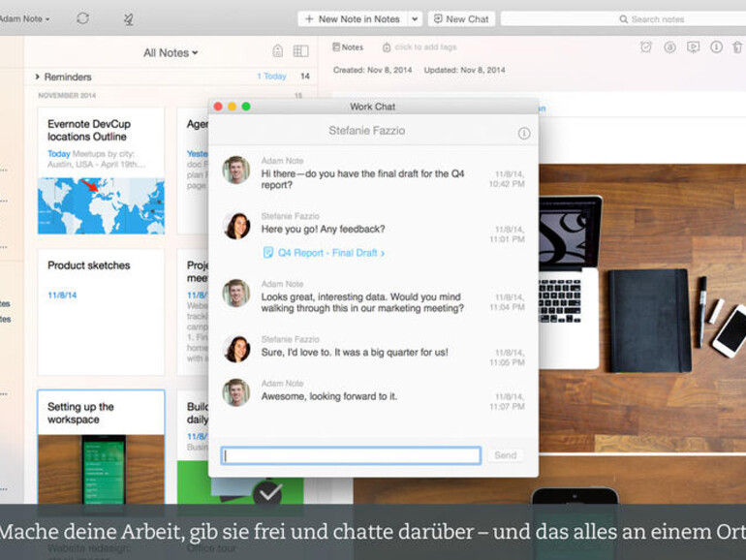Open the Notes notebook selector in the editor
746x560 pixels.
tap(348, 47)
